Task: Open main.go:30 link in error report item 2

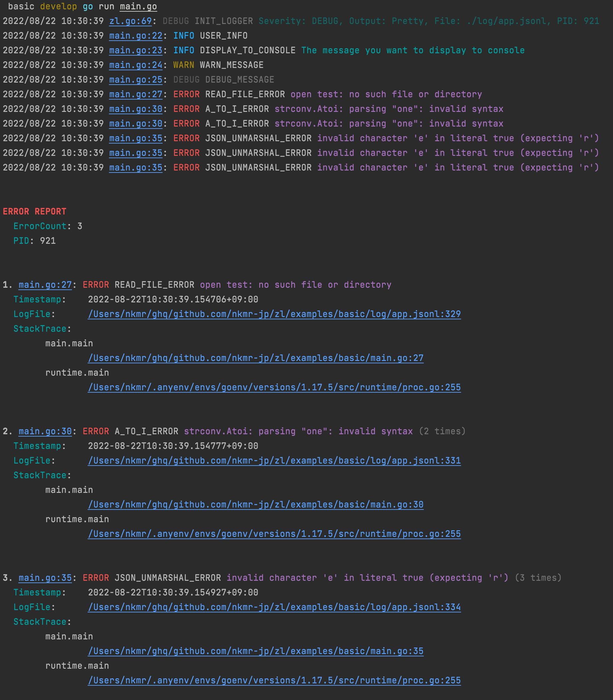Action: coord(45,431)
